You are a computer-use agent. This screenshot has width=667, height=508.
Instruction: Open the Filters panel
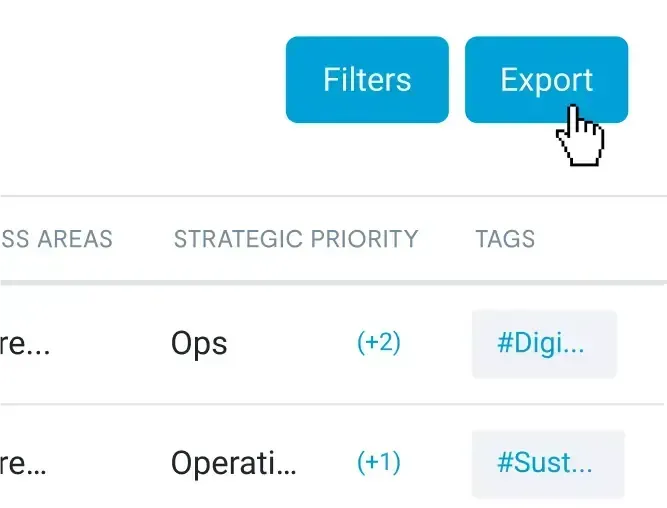tap(367, 80)
